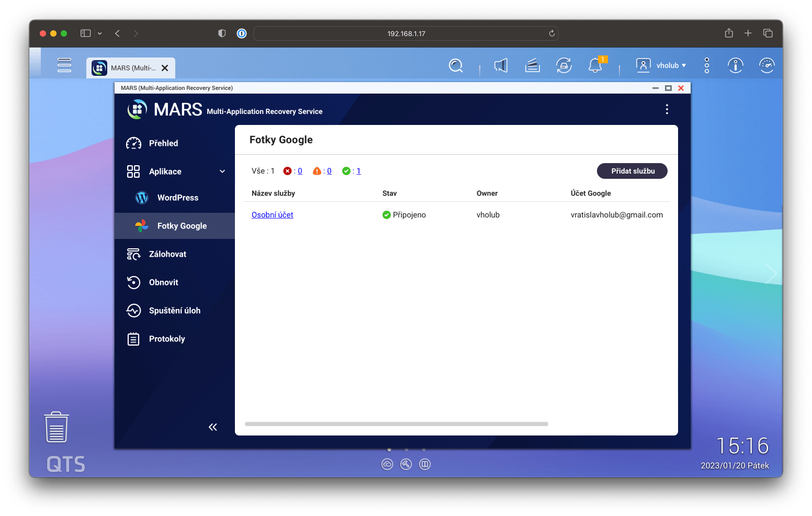This screenshot has height=516, width=812.
Task: Open a new Safari tab with plus
Action: [x=748, y=33]
